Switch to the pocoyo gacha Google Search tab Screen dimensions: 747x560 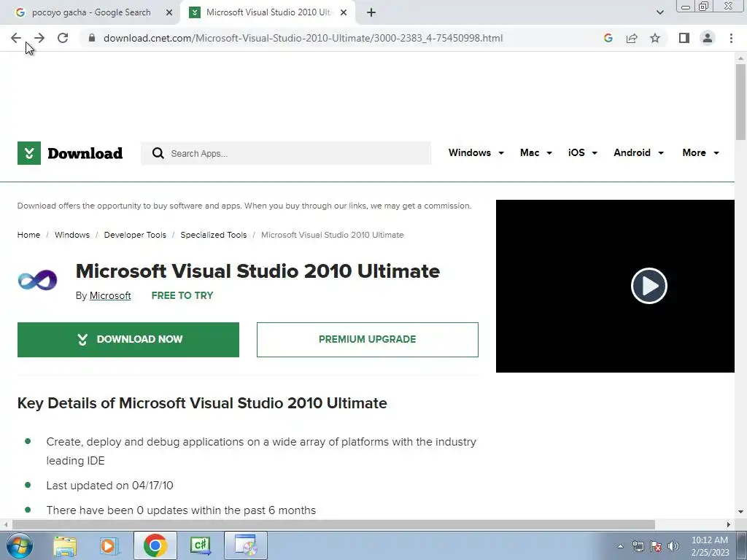(90, 13)
